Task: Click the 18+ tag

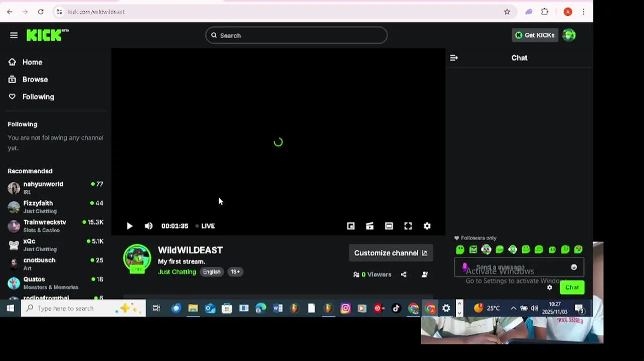Action: 235,272
